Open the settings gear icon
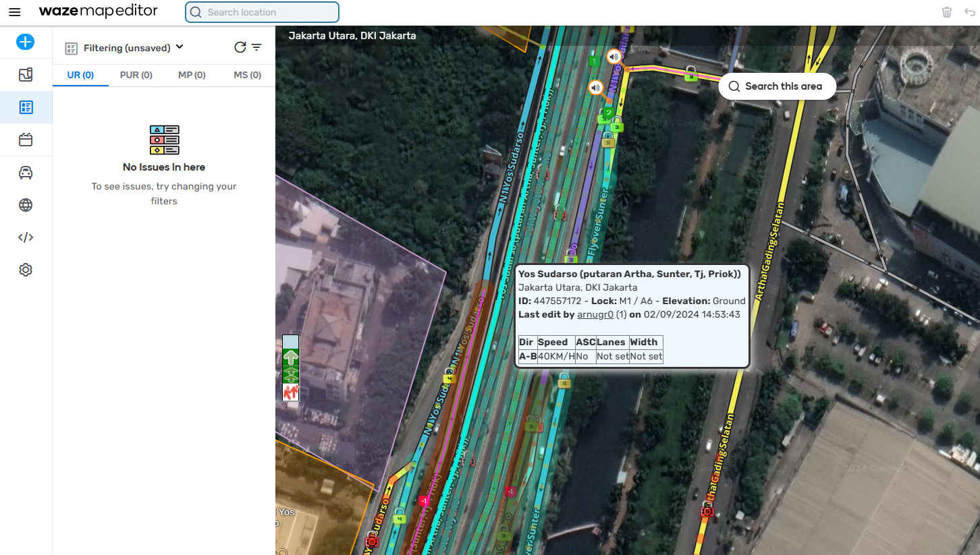The image size is (980, 555). (x=26, y=270)
